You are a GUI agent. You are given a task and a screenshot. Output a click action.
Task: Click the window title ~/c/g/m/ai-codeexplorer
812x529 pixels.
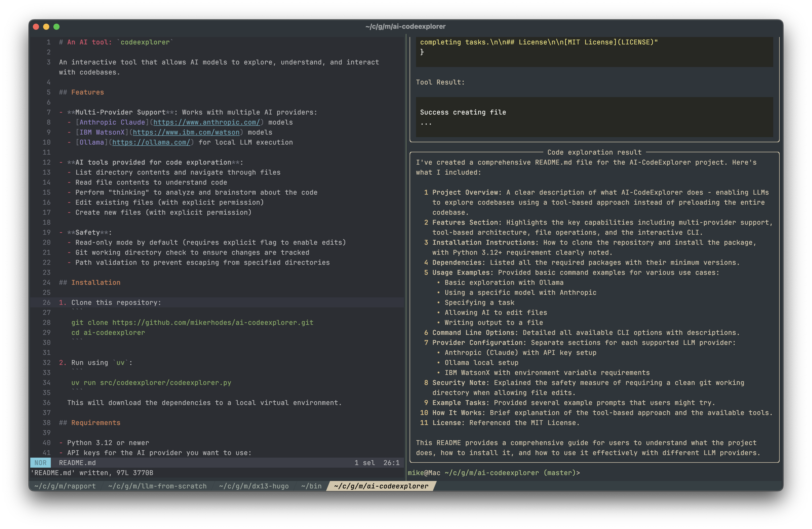tap(405, 26)
